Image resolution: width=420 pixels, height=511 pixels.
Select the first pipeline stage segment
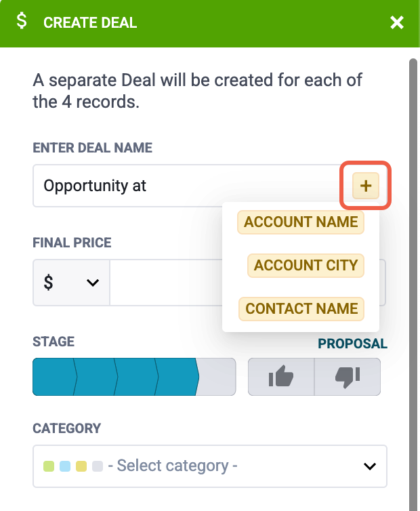(x=53, y=377)
